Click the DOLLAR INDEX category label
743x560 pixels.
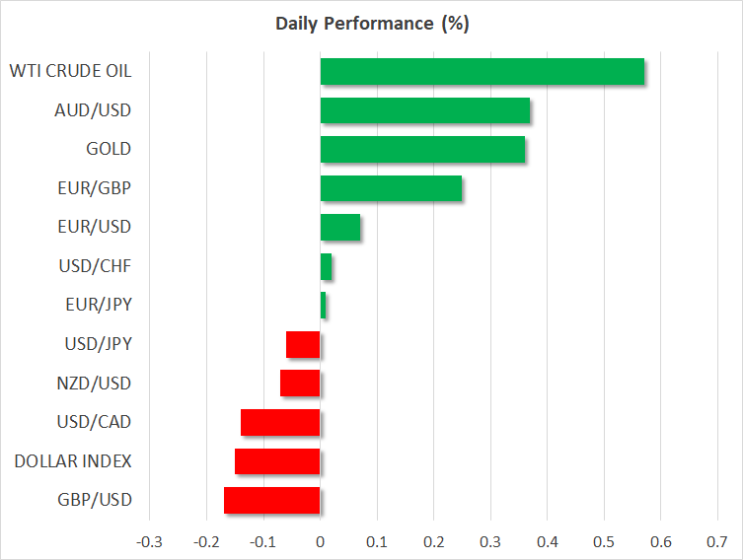tap(73, 461)
